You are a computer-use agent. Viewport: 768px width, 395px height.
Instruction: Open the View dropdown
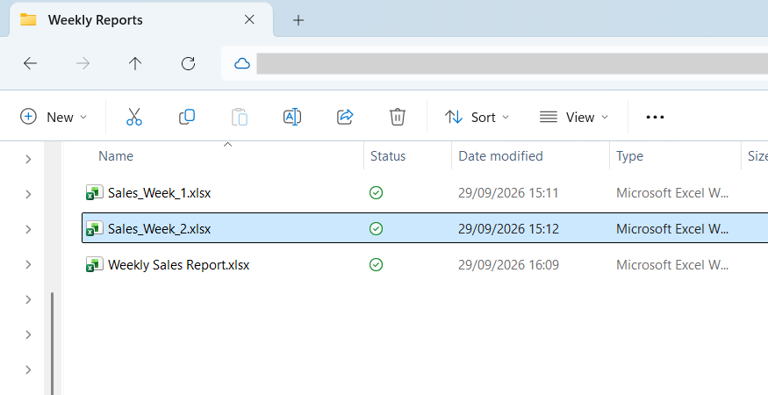[x=574, y=117]
